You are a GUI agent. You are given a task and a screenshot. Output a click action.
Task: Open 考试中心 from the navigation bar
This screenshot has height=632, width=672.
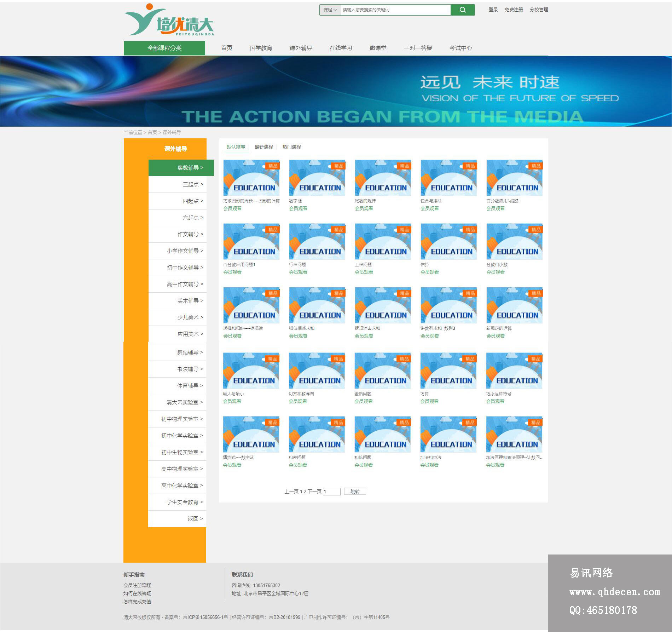(x=460, y=48)
